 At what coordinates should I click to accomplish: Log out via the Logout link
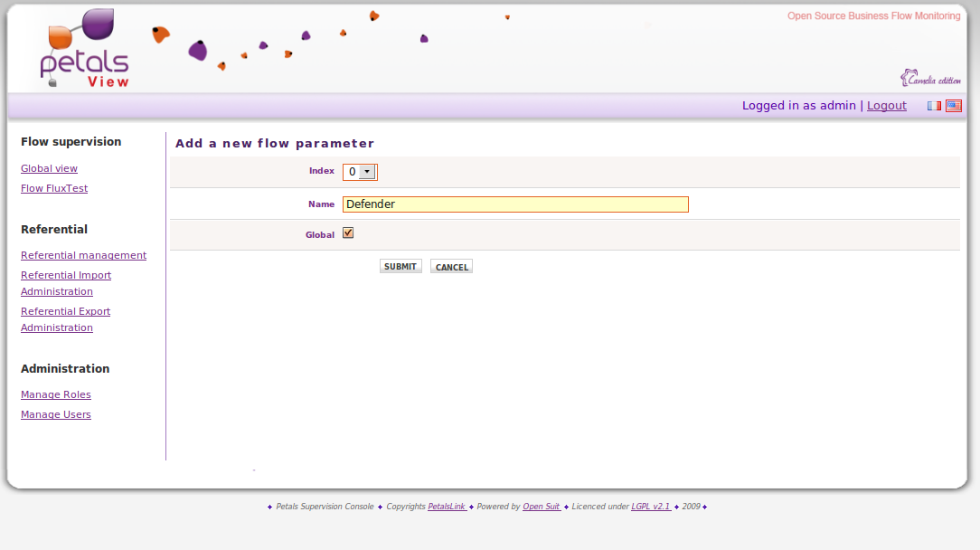point(886,106)
